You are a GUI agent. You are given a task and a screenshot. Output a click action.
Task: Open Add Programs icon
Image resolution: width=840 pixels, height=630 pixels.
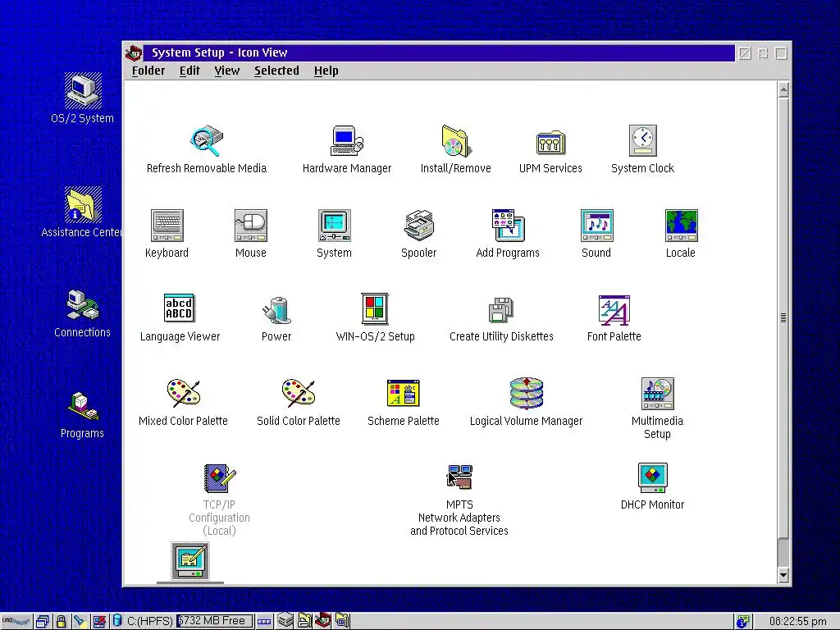(508, 225)
